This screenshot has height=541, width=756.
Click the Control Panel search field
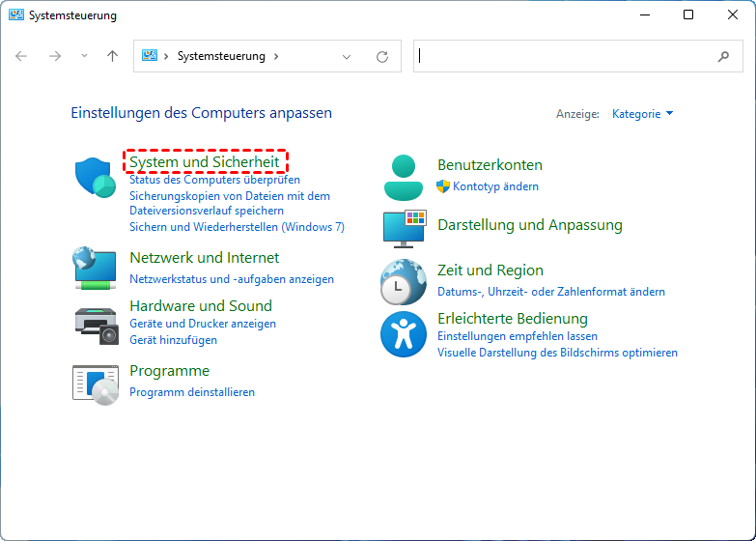click(x=565, y=56)
